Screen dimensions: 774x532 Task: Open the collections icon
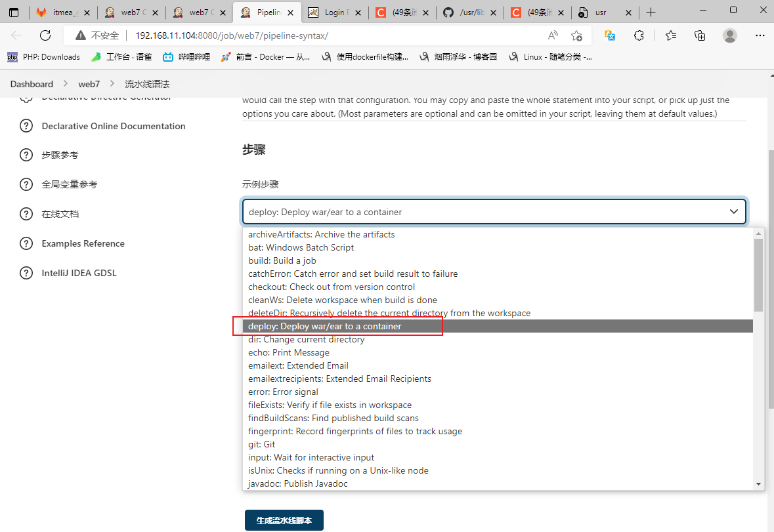click(700, 35)
